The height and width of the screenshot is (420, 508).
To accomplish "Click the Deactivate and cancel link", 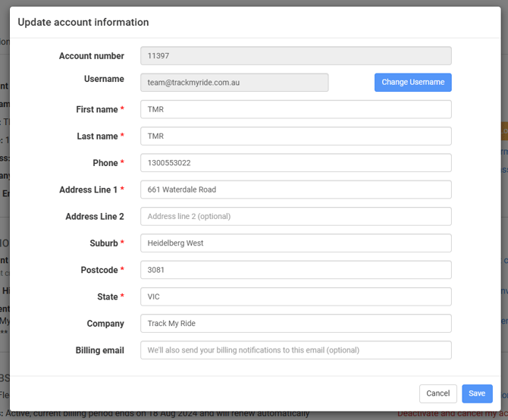I will point(452,414).
